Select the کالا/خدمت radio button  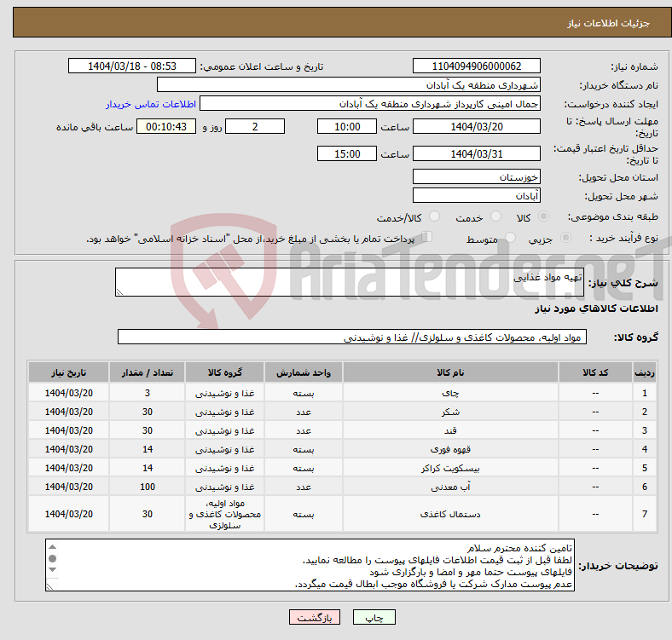tap(435, 216)
